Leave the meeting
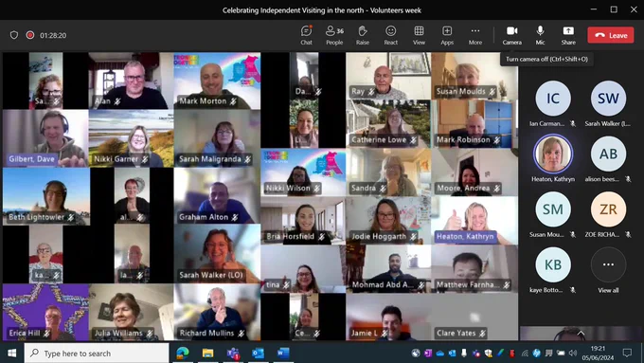Image resolution: width=644 pixels, height=363 pixels. (x=611, y=35)
